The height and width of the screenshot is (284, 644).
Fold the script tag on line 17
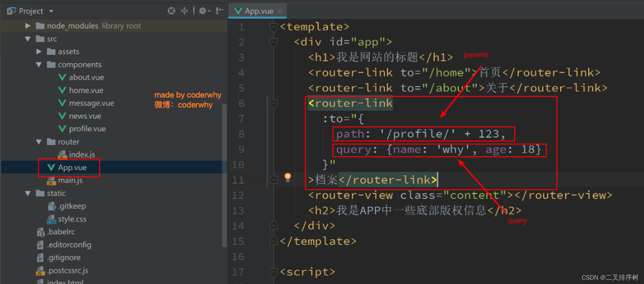point(273,272)
